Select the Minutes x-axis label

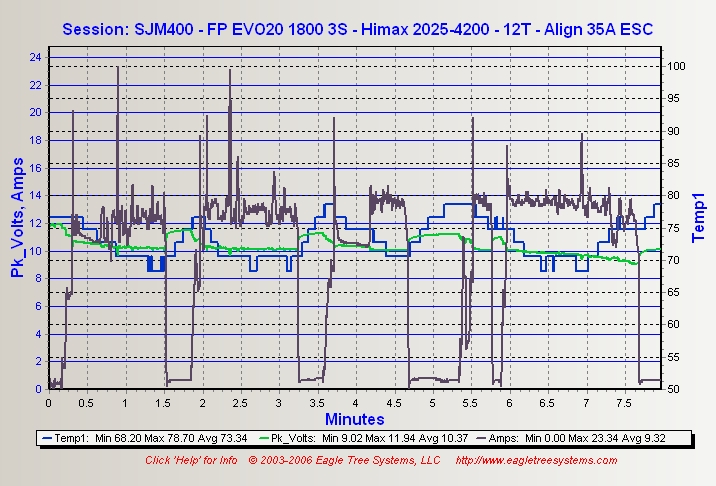tap(355, 418)
